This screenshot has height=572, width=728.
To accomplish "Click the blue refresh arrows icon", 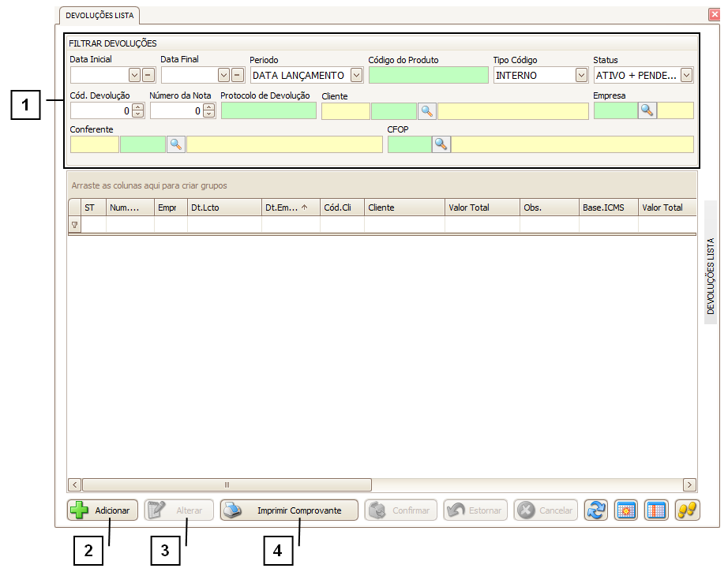I will point(596,510).
